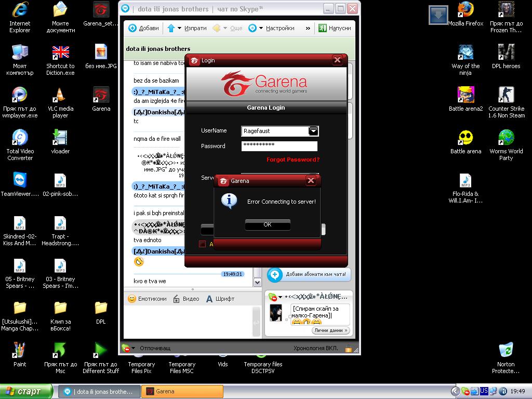Select the DPL folder on desktop
Screen dimensions: 532x399
[101, 312]
